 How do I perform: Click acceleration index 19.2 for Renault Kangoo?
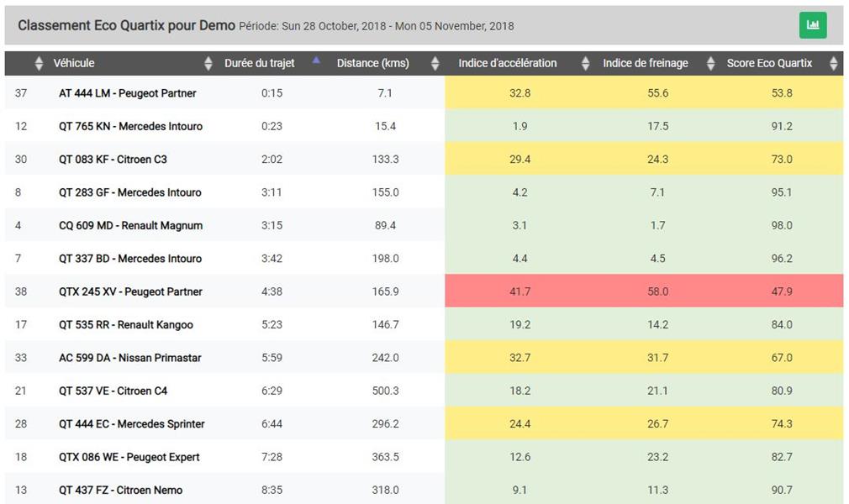(519, 324)
